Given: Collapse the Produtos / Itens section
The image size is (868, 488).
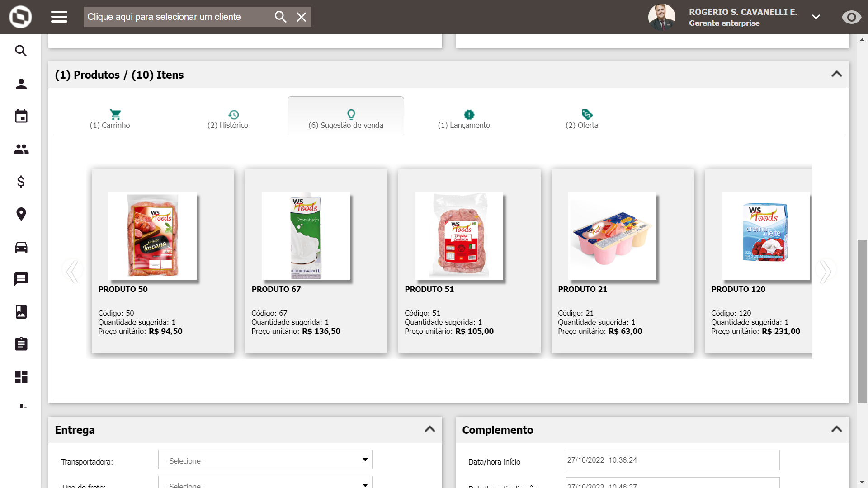Looking at the screenshot, I should (836, 74).
